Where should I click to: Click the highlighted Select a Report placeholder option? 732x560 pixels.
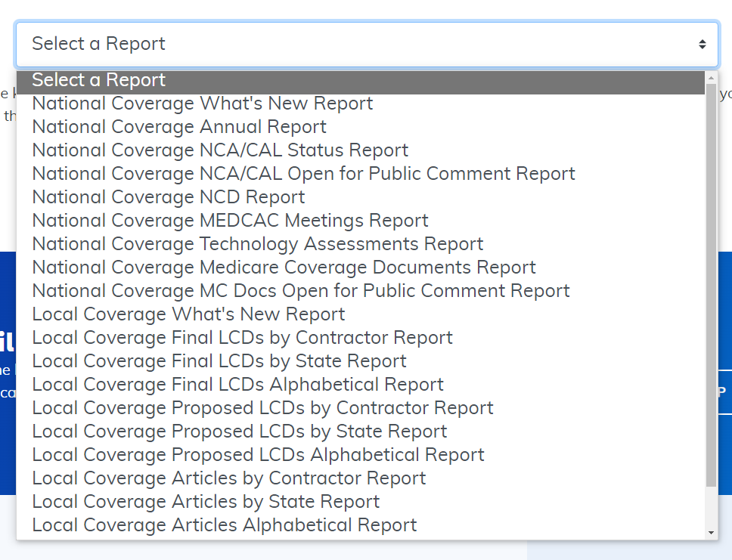[x=98, y=80]
